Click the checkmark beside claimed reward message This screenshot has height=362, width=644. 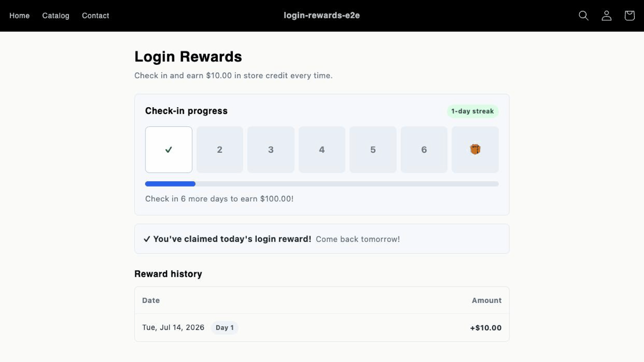[x=147, y=239]
